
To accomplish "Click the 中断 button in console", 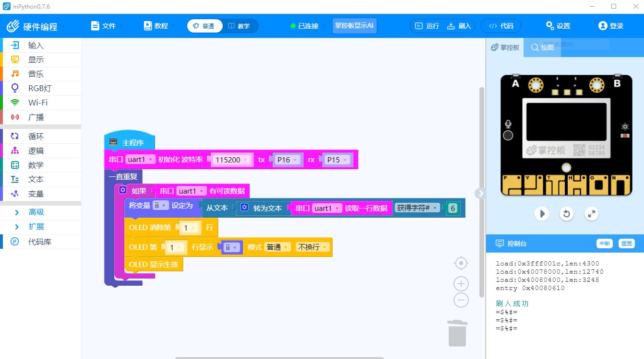I will tap(604, 243).
